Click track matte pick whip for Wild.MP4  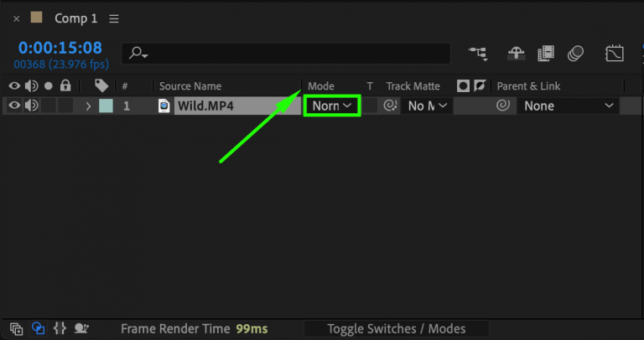click(x=390, y=106)
